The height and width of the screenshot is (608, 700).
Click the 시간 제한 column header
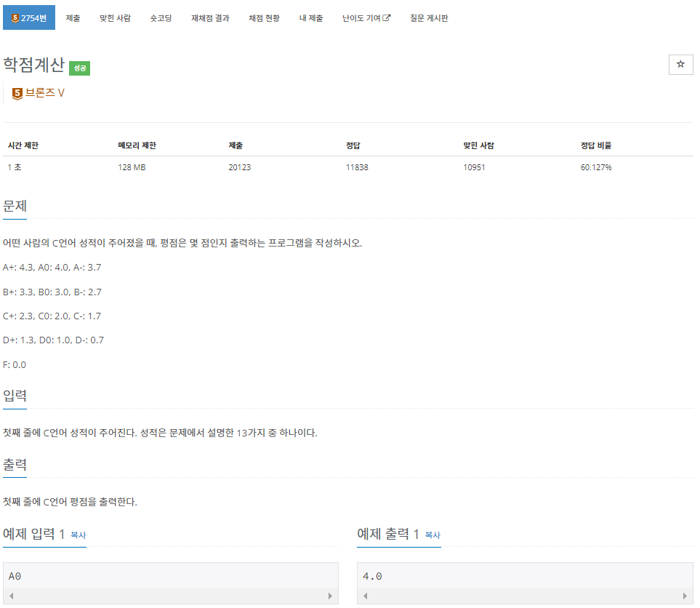23,145
